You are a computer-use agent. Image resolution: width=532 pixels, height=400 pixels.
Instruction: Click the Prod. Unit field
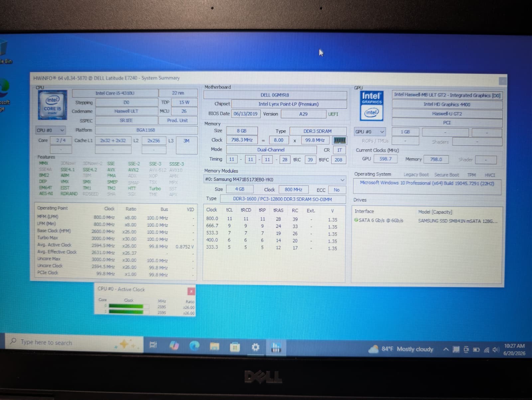(x=178, y=121)
